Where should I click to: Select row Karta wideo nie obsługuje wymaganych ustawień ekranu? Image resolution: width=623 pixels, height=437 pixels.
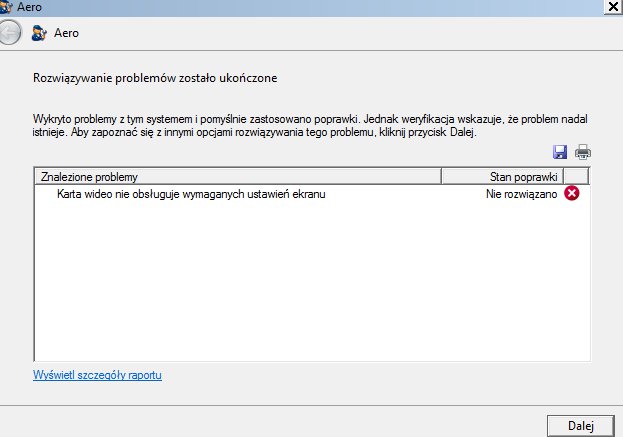[312, 194]
